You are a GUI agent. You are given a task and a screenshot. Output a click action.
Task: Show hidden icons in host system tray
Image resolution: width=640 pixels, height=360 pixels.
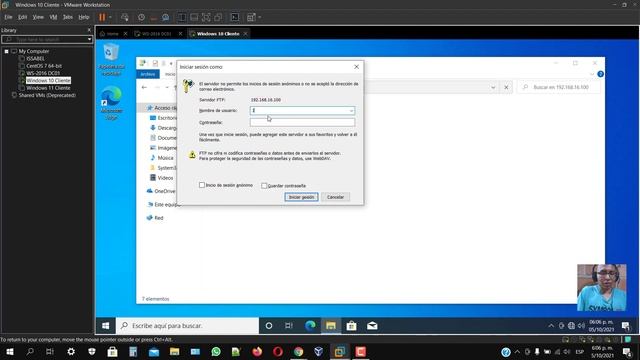[517, 351]
